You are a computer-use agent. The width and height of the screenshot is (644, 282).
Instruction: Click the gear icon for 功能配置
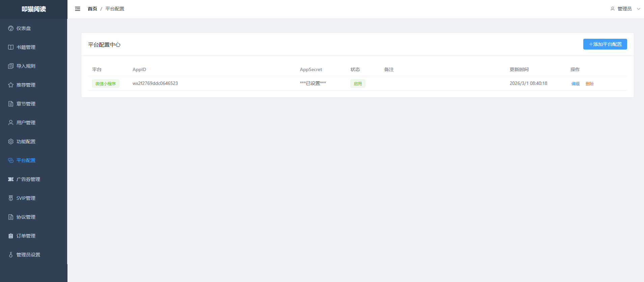tap(11, 142)
